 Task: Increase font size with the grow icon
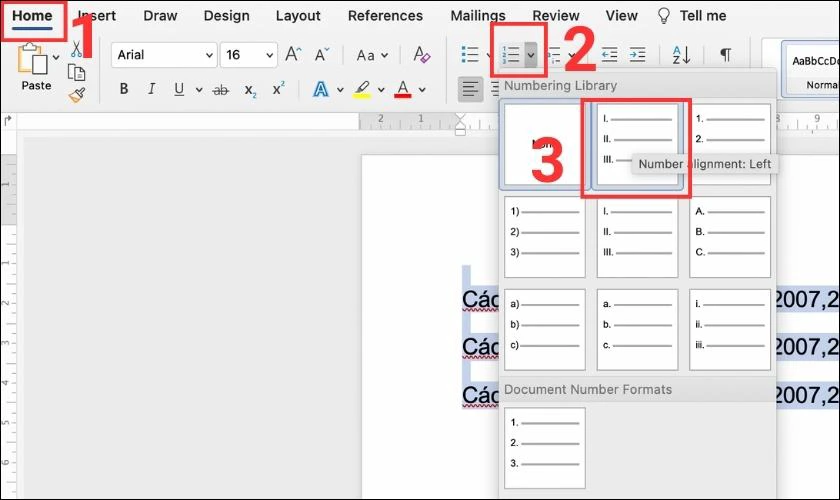pos(293,55)
